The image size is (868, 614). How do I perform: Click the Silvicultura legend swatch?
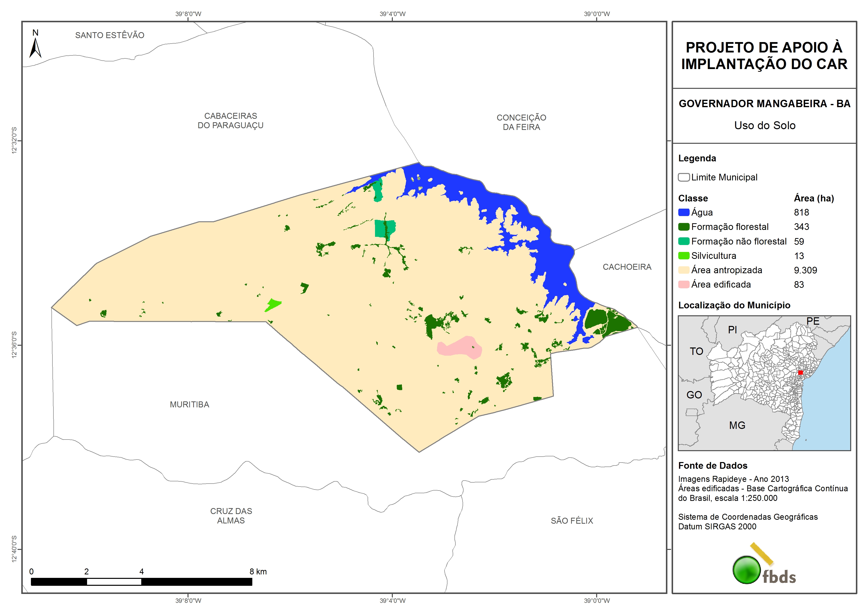[x=683, y=256]
